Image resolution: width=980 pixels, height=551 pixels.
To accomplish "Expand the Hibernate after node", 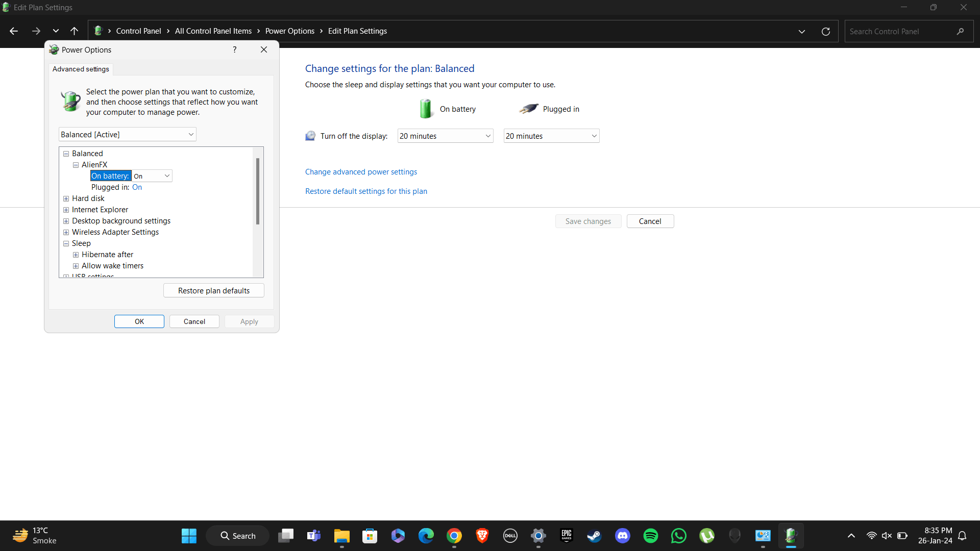I will (x=76, y=255).
